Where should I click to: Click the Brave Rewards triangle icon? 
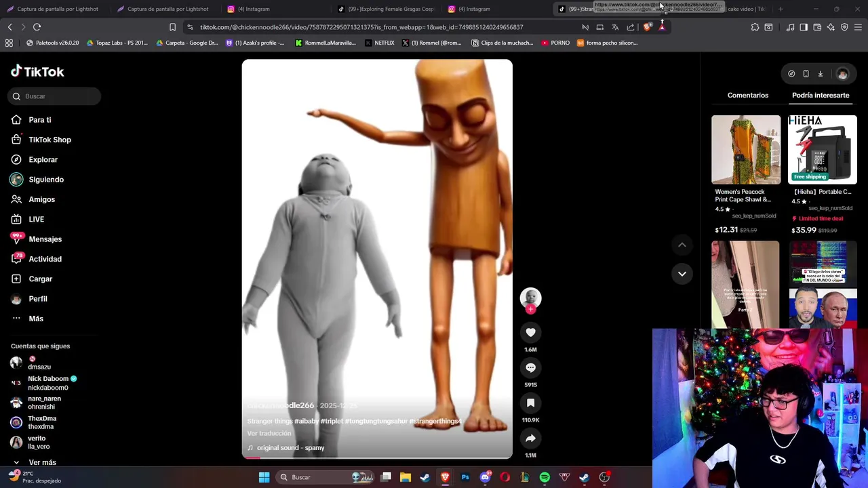662,27
